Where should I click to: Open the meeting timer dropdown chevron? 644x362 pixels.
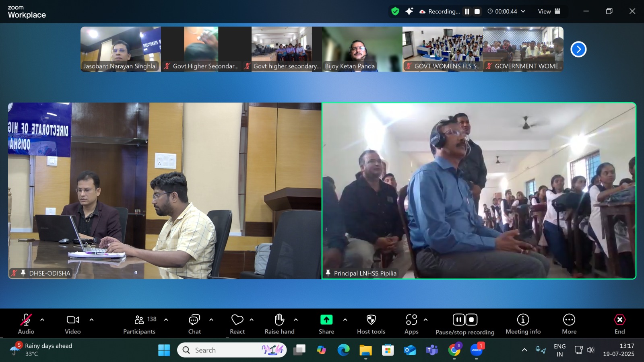point(523,11)
